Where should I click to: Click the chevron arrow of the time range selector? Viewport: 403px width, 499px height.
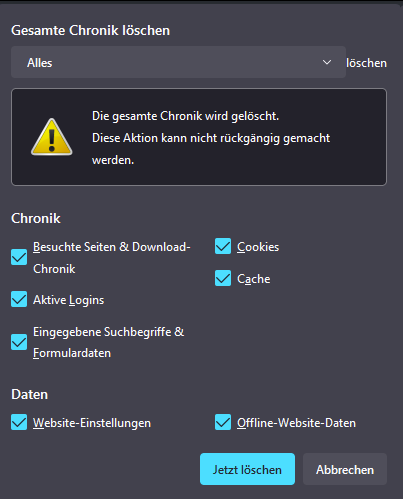(x=327, y=62)
